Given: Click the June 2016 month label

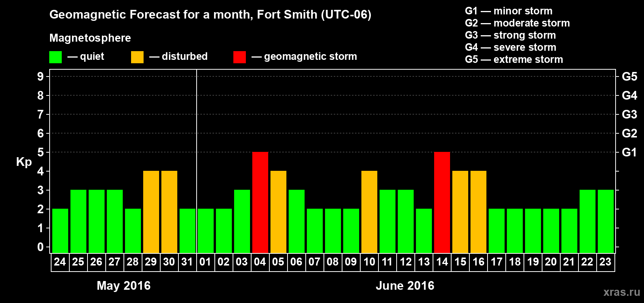Looking at the screenshot, I should 405,286.
